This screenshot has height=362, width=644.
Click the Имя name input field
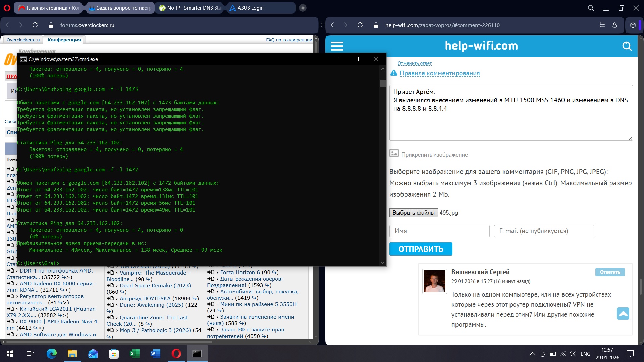pyautogui.click(x=439, y=231)
